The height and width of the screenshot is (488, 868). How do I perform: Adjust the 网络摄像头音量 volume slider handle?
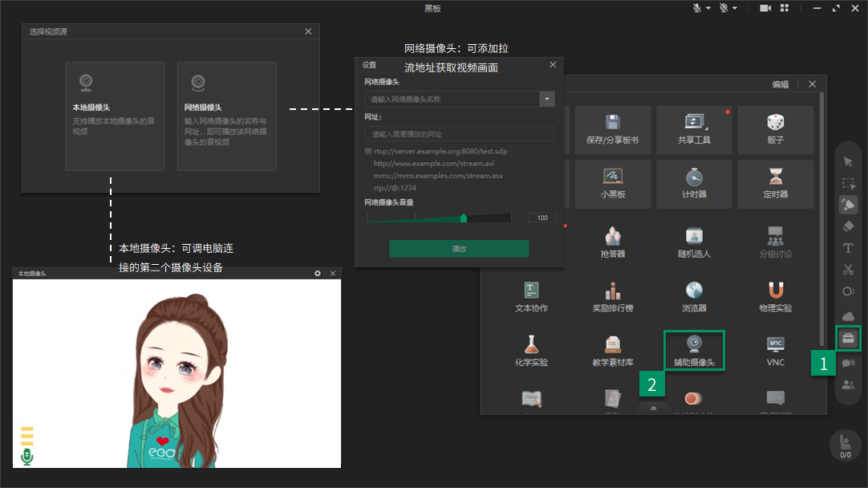click(464, 218)
